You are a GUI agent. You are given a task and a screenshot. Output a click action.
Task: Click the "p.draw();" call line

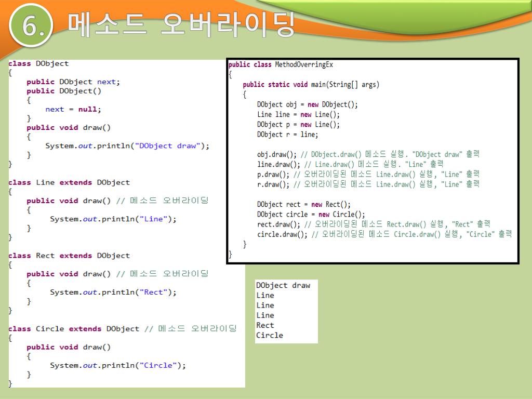click(368, 175)
